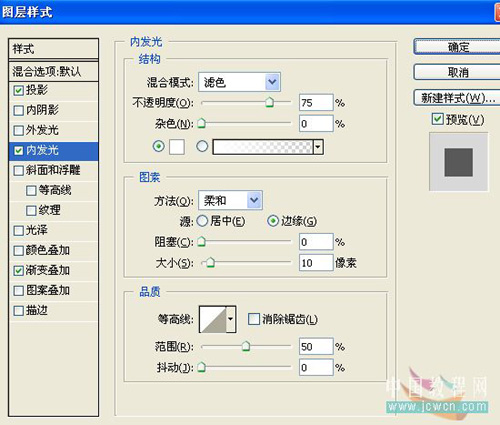Click the 大小 value field 10

[316, 263]
